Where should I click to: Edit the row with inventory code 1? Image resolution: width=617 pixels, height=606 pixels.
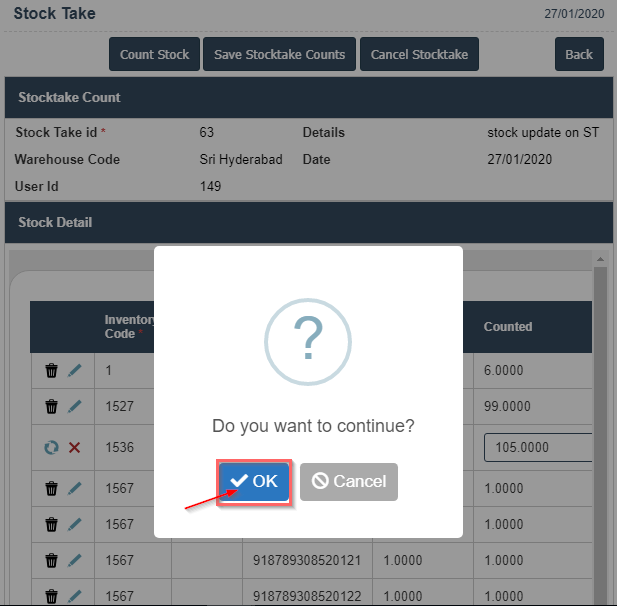click(x=75, y=370)
